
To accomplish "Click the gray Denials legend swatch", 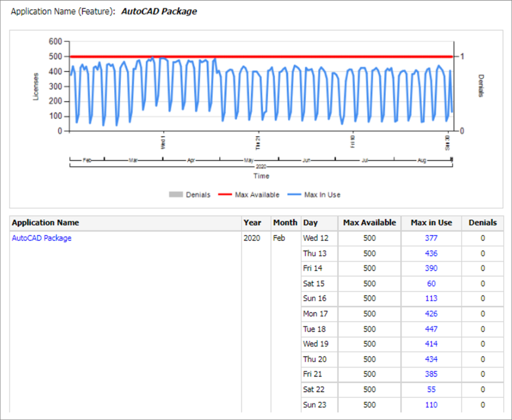I will pyautogui.click(x=175, y=195).
